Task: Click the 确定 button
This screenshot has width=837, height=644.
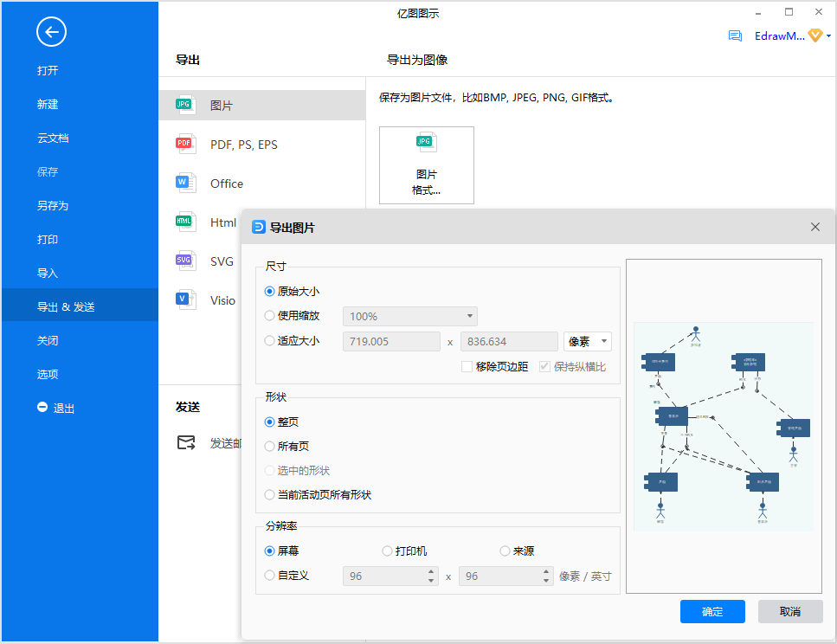Action: point(712,611)
